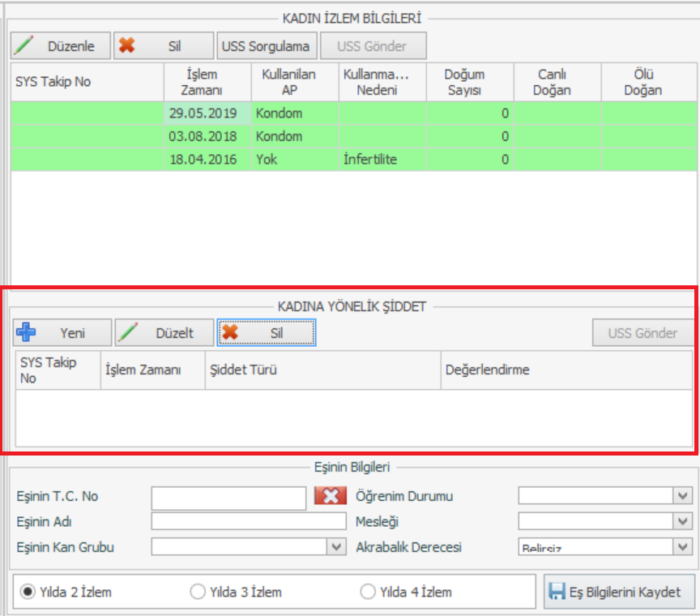
Task: Click the Şiddet Türü column header
Action: (322, 370)
